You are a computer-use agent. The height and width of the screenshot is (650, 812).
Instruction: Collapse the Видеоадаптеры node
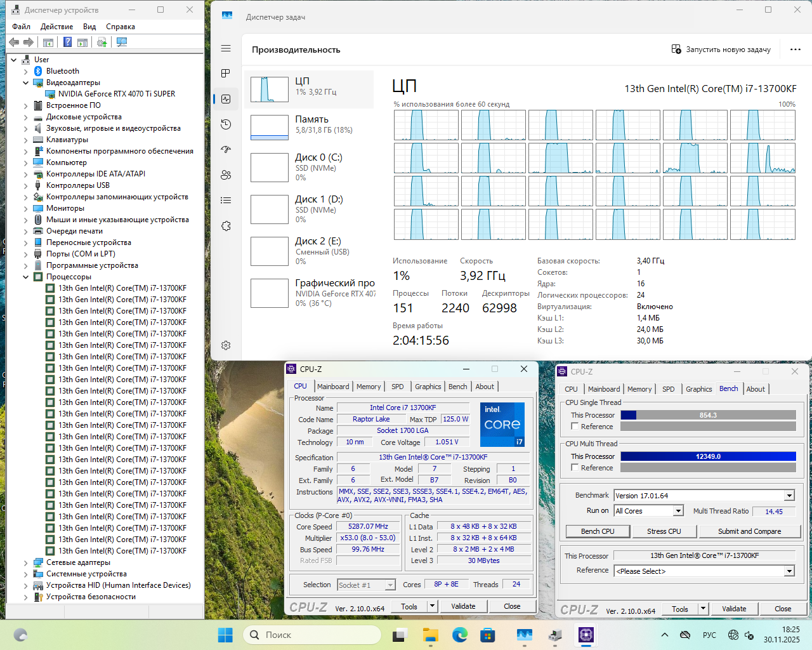pyautogui.click(x=25, y=83)
